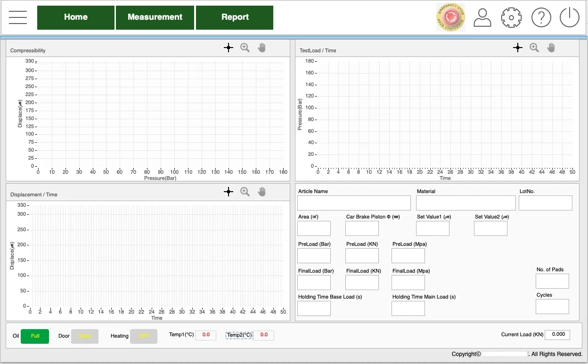Switch to the Measurement tab
588x364 pixels.
[155, 17]
